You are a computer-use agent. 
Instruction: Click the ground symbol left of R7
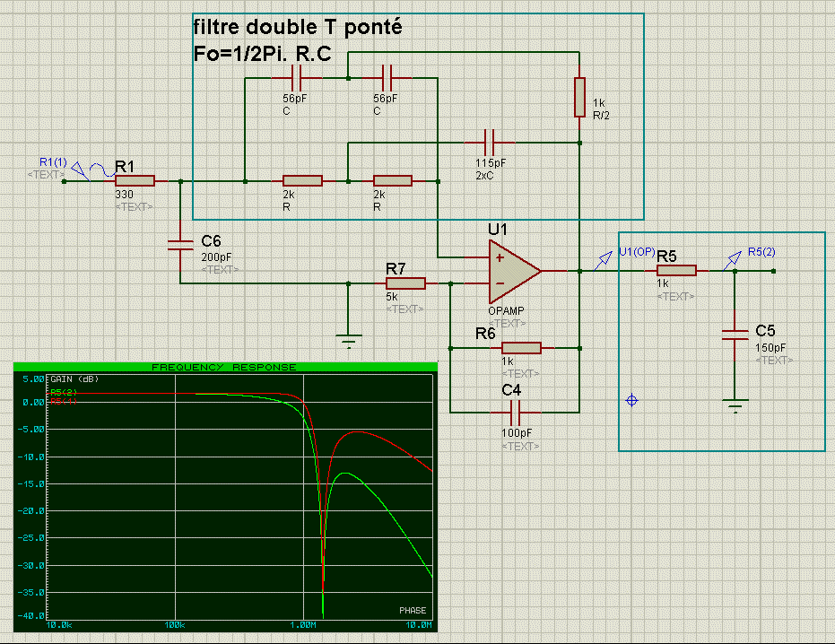349,342
